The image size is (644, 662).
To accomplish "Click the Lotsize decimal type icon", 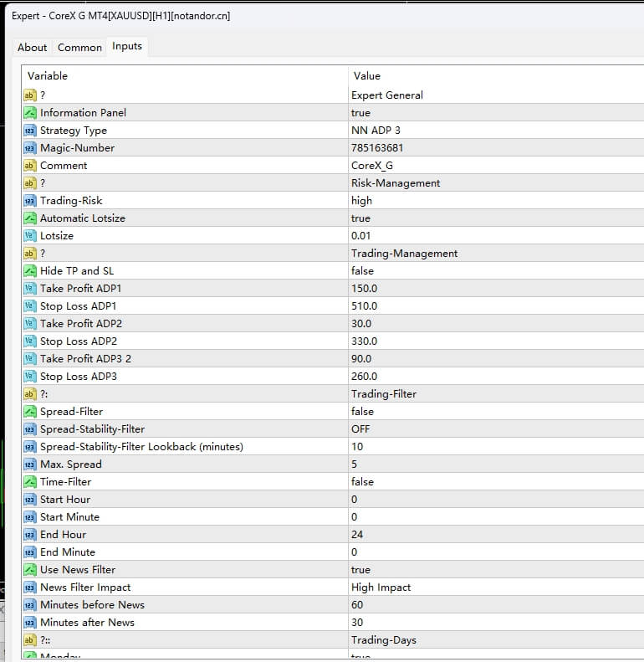I will 30,236.
